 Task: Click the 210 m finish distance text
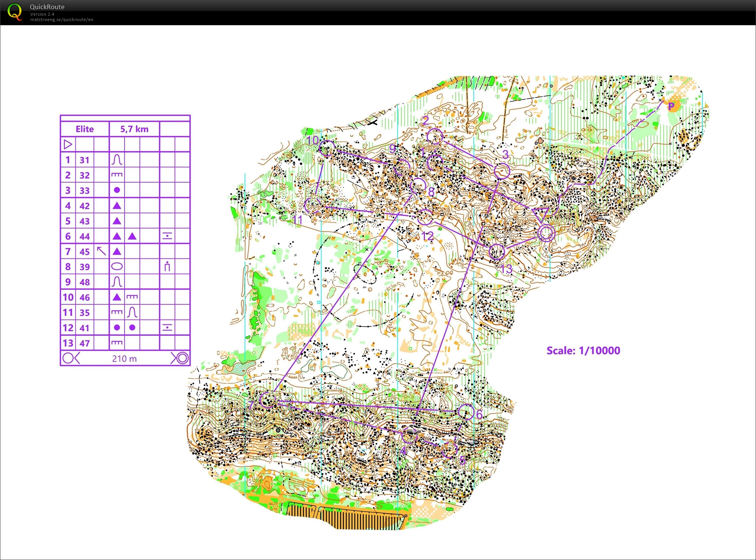point(124,359)
